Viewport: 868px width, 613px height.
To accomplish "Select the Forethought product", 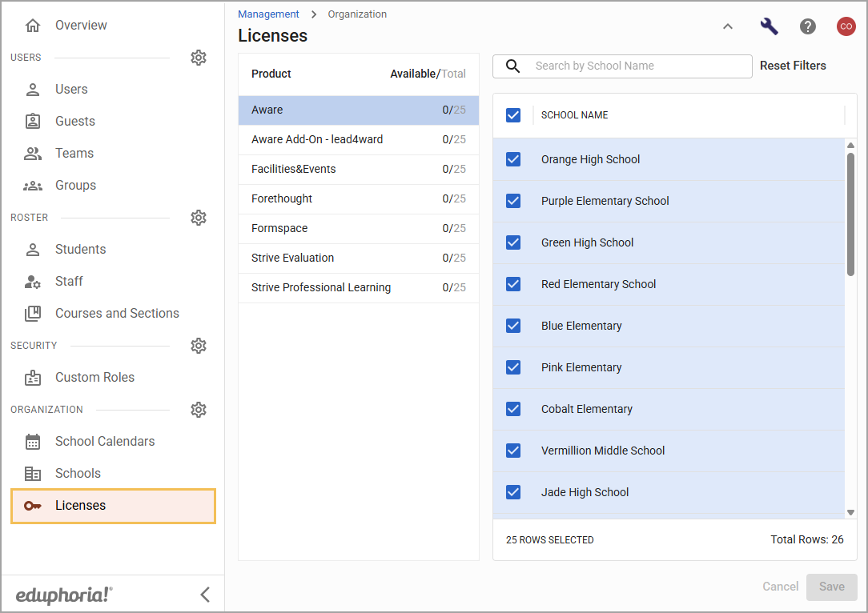I will pos(358,198).
